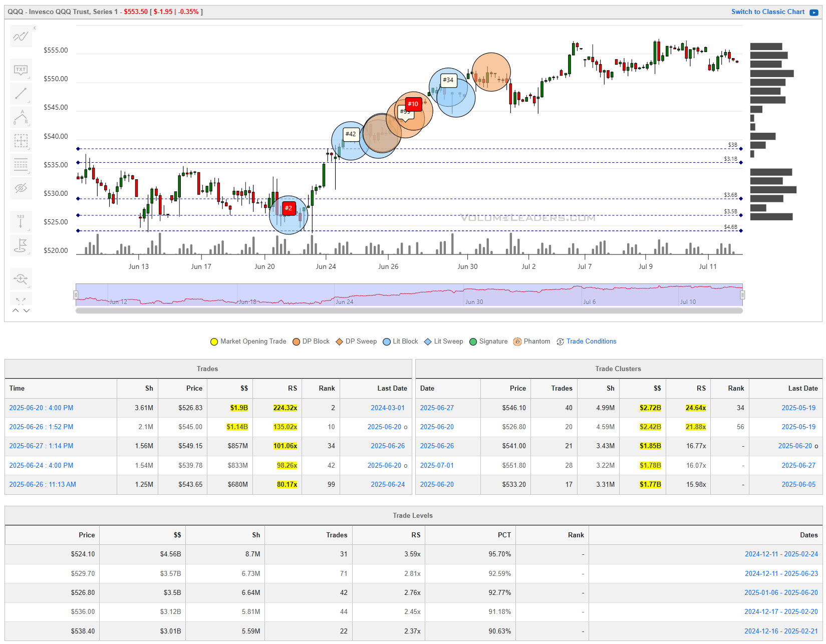The image size is (826, 644).
Task: Toggle Market Opening Trade legend item
Action: (248, 342)
